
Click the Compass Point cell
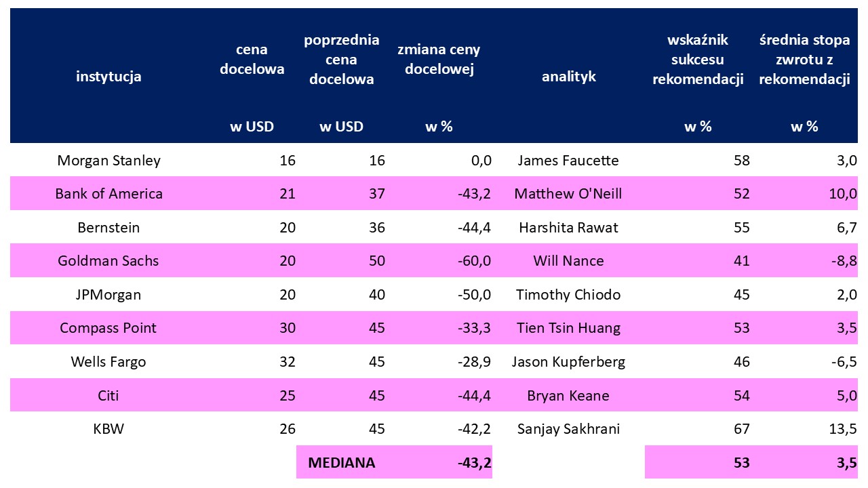pos(108,328)
